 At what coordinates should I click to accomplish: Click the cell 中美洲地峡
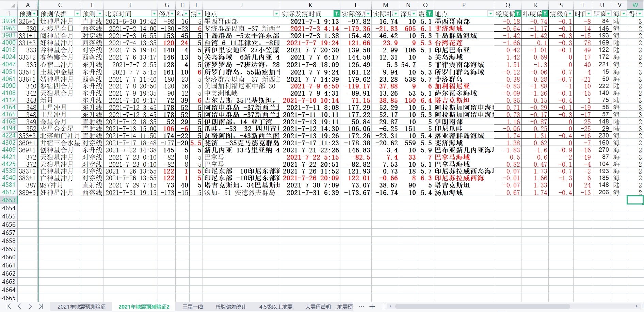coord(242,93)
